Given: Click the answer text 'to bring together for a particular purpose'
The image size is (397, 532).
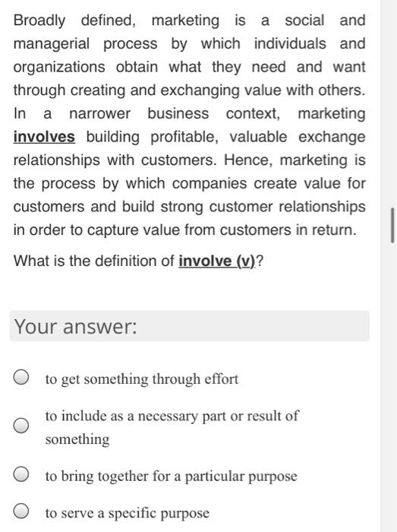Looking at the screenshot, I should (x=171, y=477).
